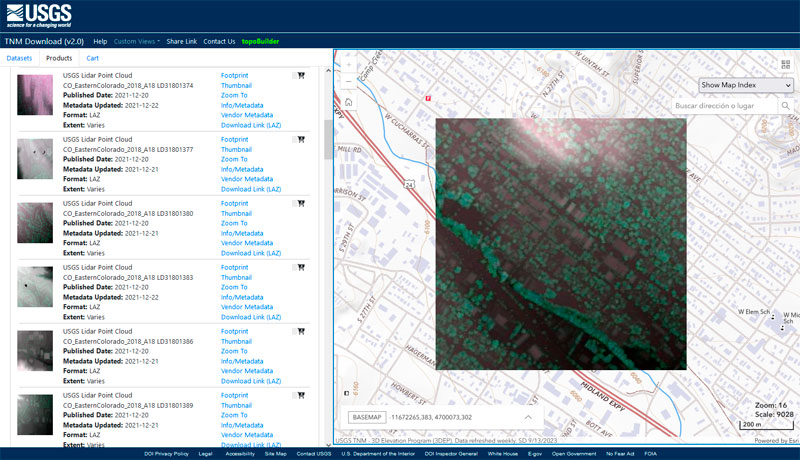The image size is (800, 460).
Task: Add LD31801374 lidar tile to cart
Action: click(x=301, y=75)
